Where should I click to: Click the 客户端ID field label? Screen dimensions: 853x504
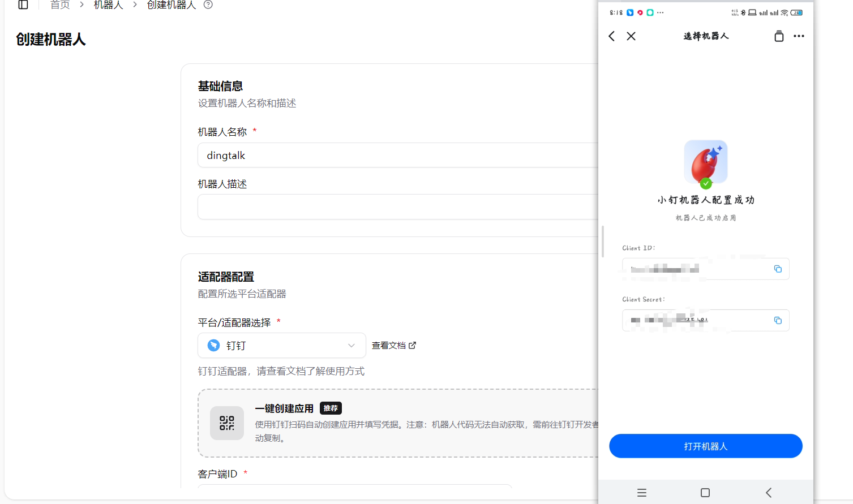(217, 474)
